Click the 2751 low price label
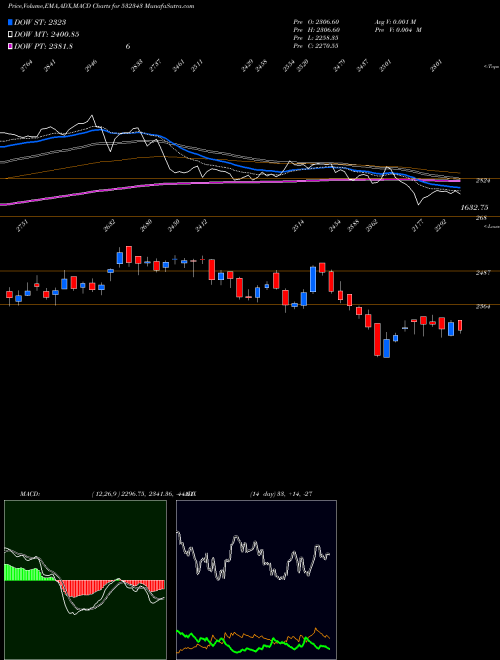Screen dimensions: 500x660 [x=23, y=226]
